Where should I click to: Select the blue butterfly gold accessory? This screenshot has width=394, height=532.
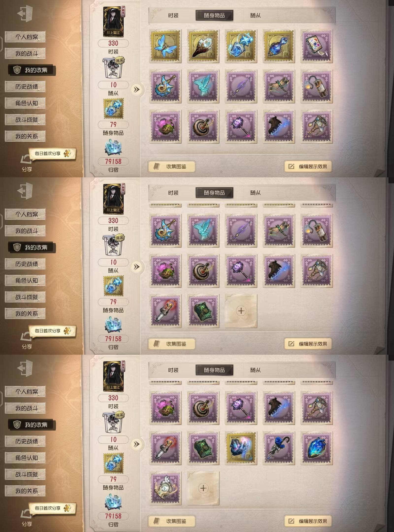(x=165, y=46)
